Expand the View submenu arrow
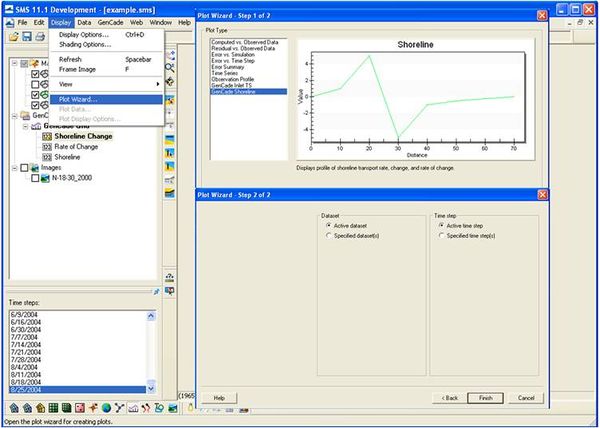 (x=158, y=84)
